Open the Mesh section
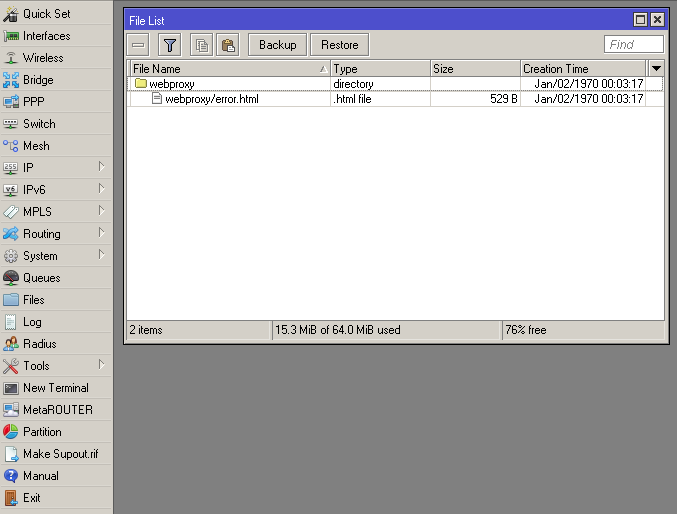Viewport: 677px width, 514px height. pyautogui.click(x=56, y=146)
